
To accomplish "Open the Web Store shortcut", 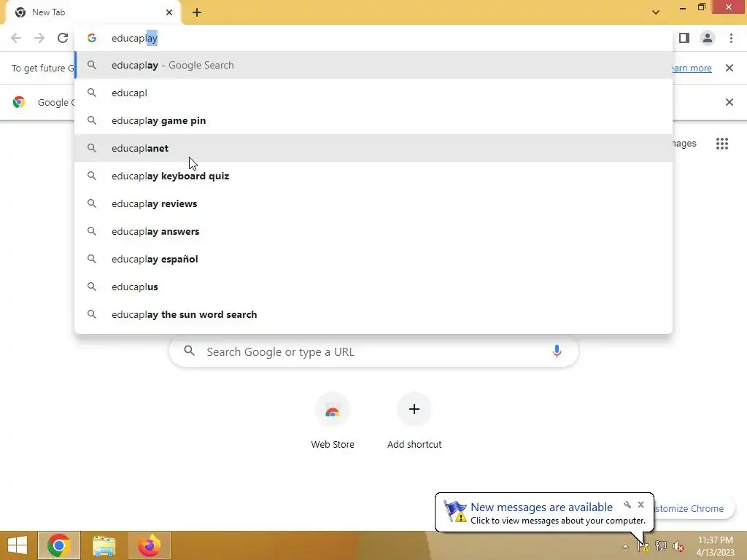I will click(333, 421).
